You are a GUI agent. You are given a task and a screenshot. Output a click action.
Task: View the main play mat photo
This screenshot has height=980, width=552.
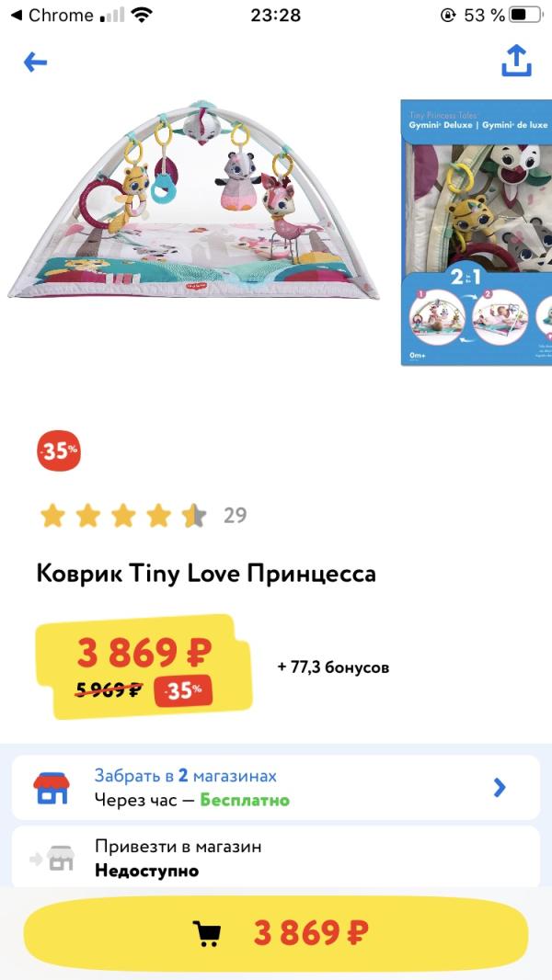(x=194, y=199)
